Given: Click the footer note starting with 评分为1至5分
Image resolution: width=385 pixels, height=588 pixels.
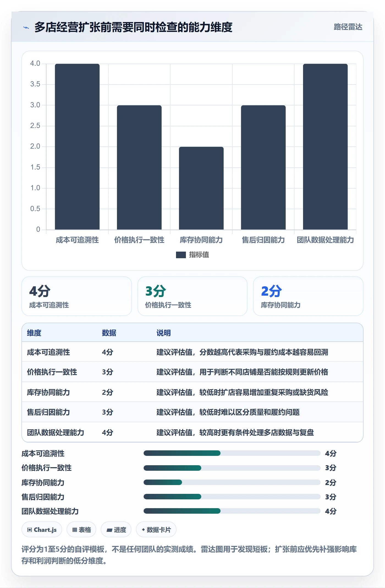Looking at the screenshot, I should click(189, 555).
